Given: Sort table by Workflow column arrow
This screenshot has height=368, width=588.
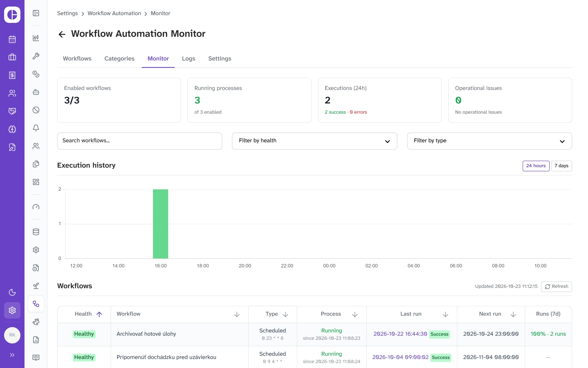Looking at the screenshot, I should [237, 314].
